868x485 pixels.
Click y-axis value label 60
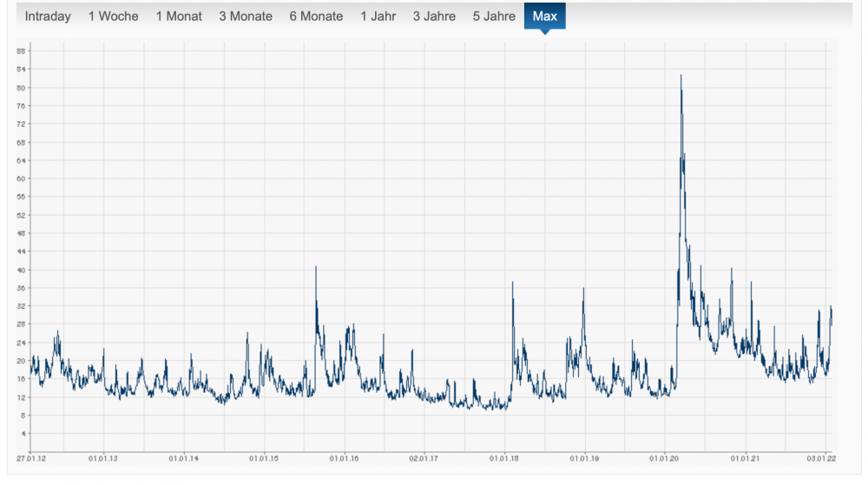pos(21,179)
